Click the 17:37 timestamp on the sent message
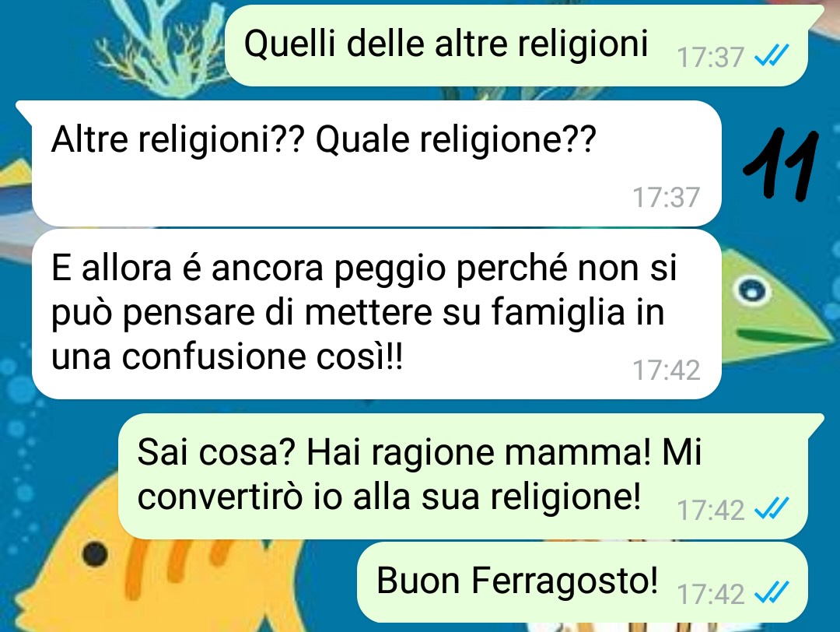This screenshot has width=840, height=632. (x=711, y=57)
